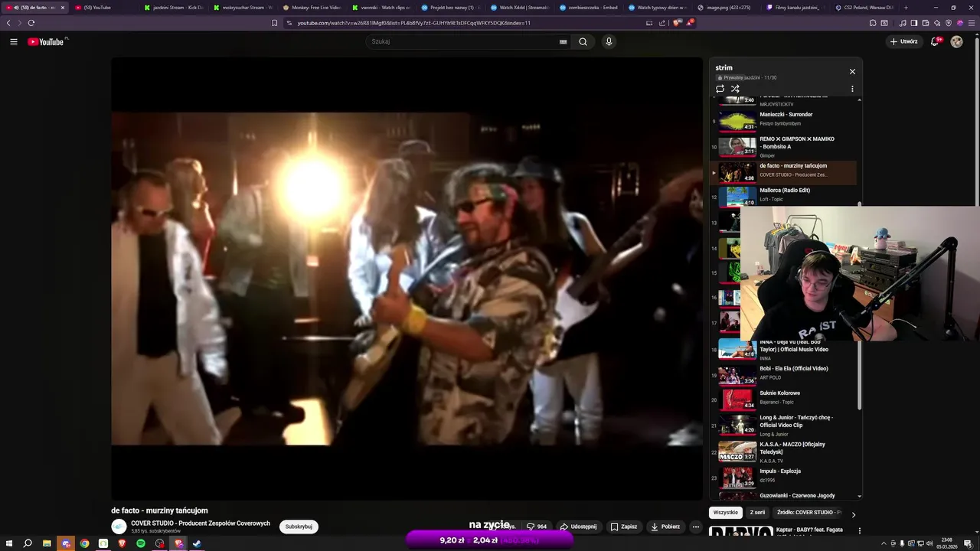Select the Wszystkie filter chip
Viewport: 980px width, 551px height.
click(726, 513)
